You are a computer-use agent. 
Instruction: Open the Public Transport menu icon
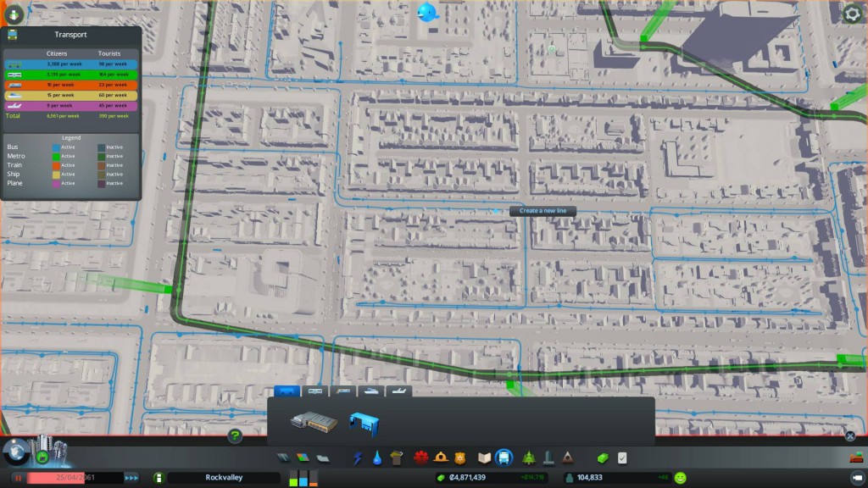pos(504,457)
